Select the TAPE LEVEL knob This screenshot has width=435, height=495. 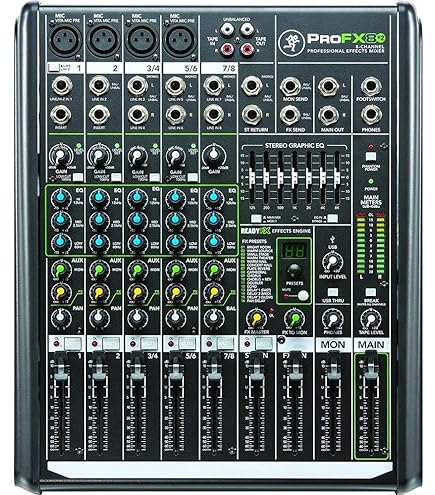[370, 319]
